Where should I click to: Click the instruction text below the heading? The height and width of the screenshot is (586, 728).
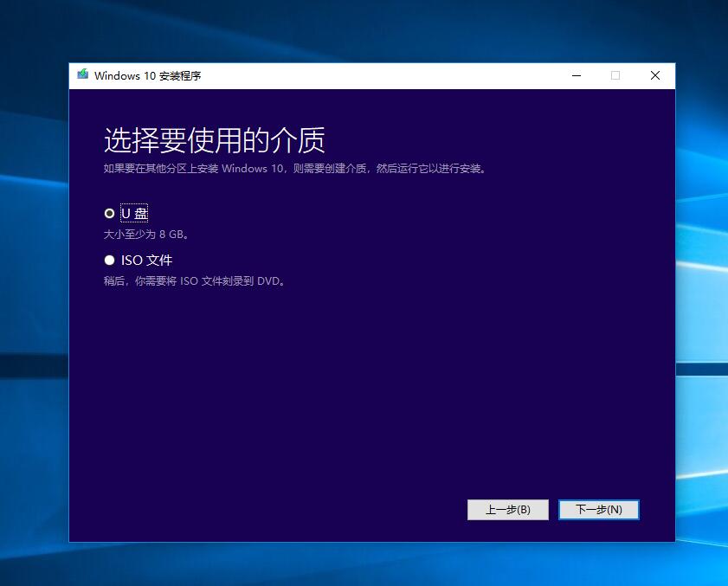point(260,168)
